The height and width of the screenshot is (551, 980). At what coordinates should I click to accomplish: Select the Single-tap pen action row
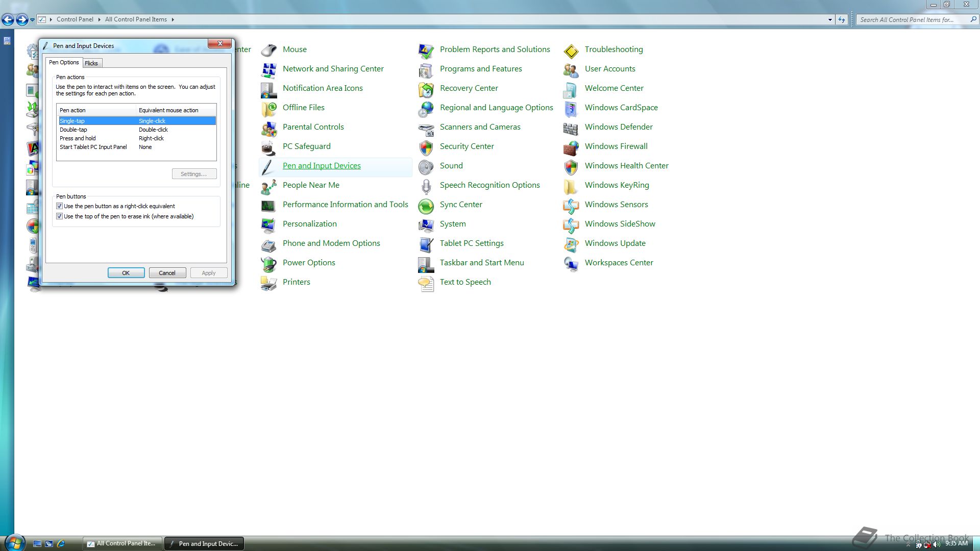[137, 121]
